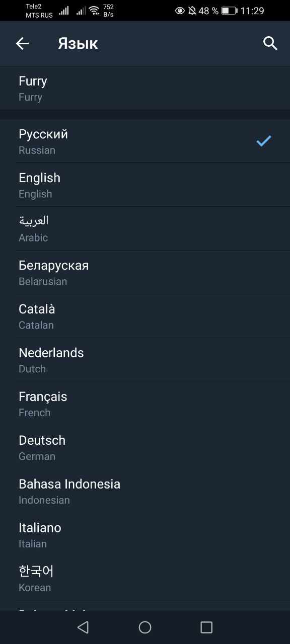
Task: Select Català language entry
Action: pyautogui.click(x=145, y=316)
